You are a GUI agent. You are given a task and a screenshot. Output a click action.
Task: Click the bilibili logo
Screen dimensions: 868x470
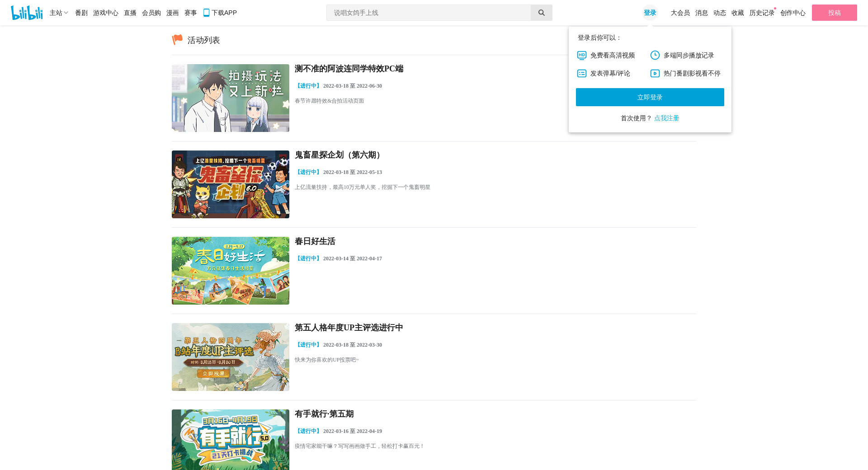pos(27,13)
